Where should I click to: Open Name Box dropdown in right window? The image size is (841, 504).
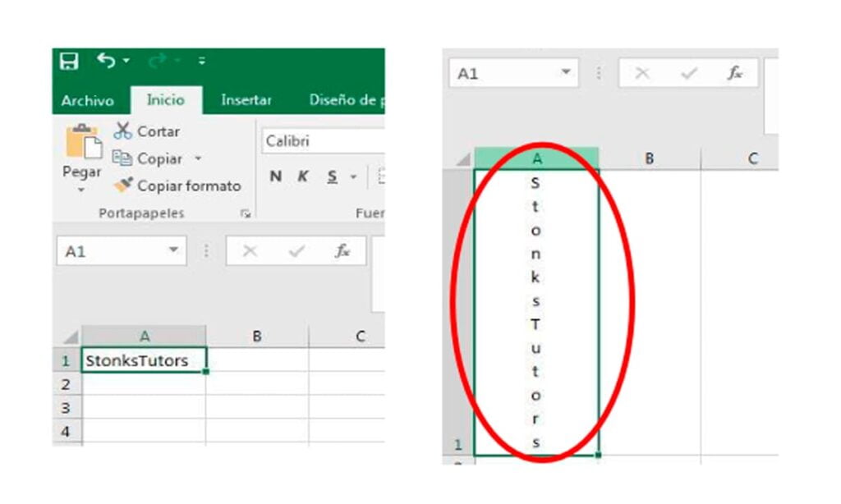[566, 72]
